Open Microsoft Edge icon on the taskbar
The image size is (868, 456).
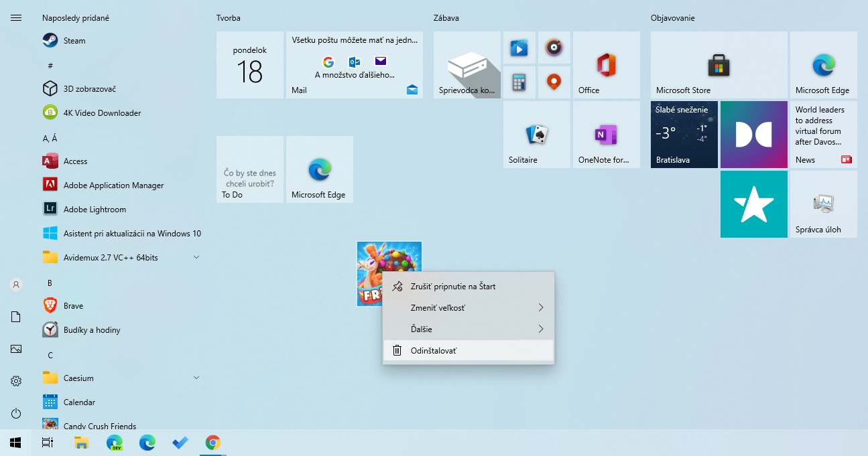[147, 443]
